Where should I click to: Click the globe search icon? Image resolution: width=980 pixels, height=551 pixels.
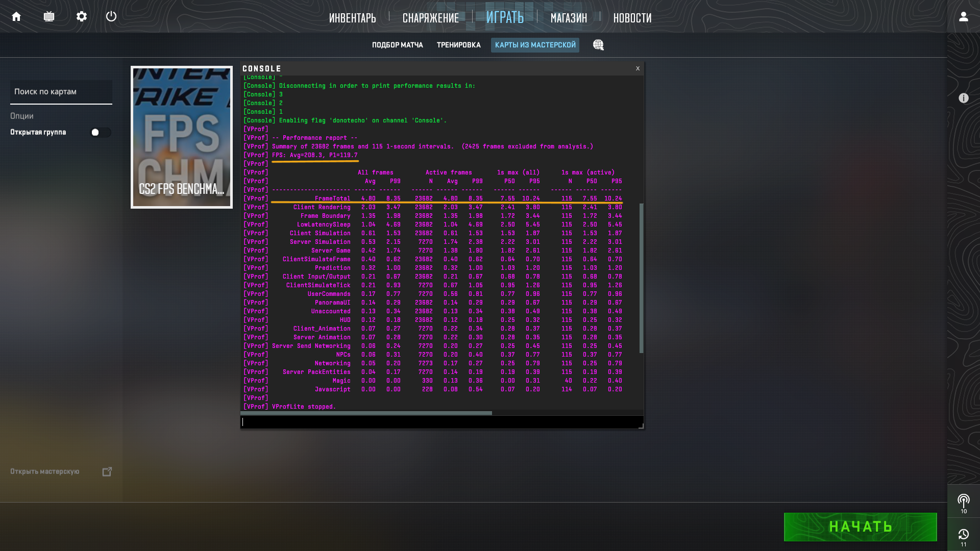[x=598, y=45]
